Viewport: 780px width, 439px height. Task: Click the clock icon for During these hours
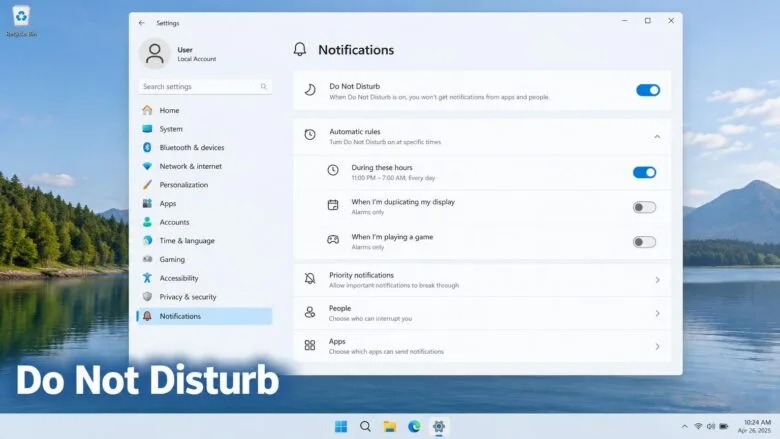(333, 170)
